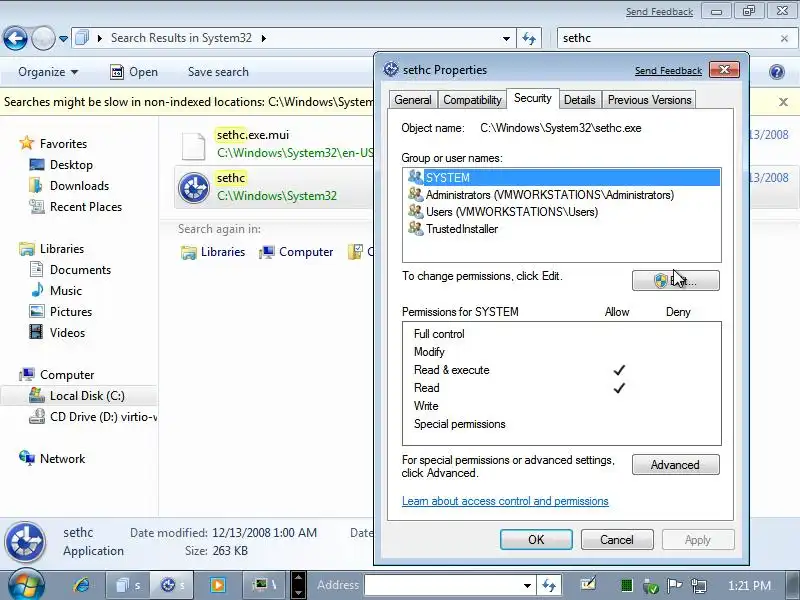Open the recent pages dropdown beside Forward
The width and height of the screenshot is (800, 600).
(63, 39)
